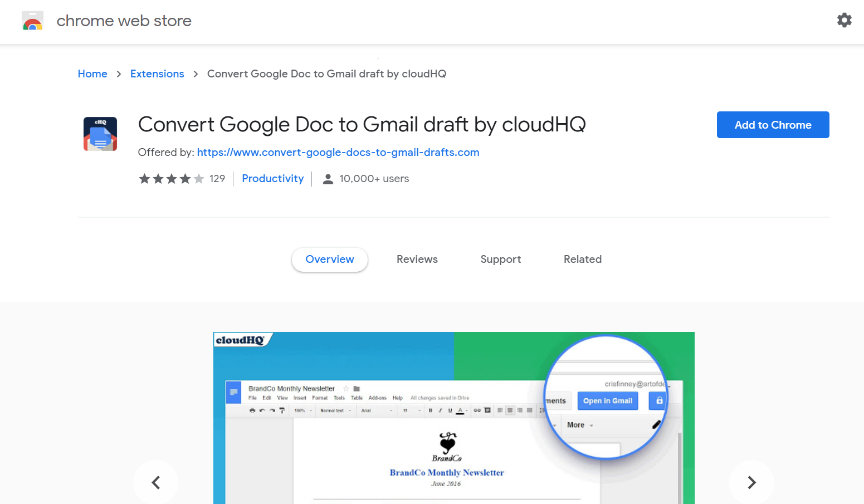Image resolution: width=864 pixels, height=504 pixels.
Task: Open the convert-google-docs-to-gmail-drafts.com link
Action: 338,152
